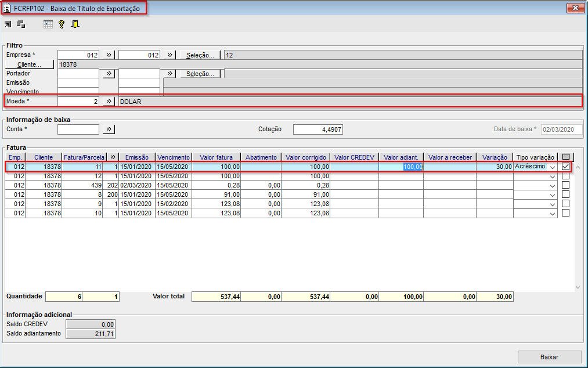The width and height of the screenshot is (588, 368).
Task: Check the checkbox for fatura 8 row
Action: coord(566,194)
